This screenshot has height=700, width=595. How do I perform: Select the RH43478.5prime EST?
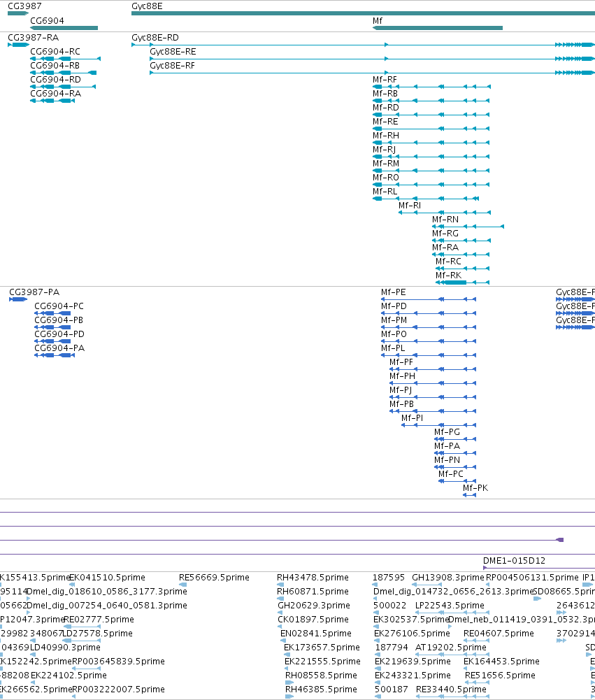click(280, 585)
